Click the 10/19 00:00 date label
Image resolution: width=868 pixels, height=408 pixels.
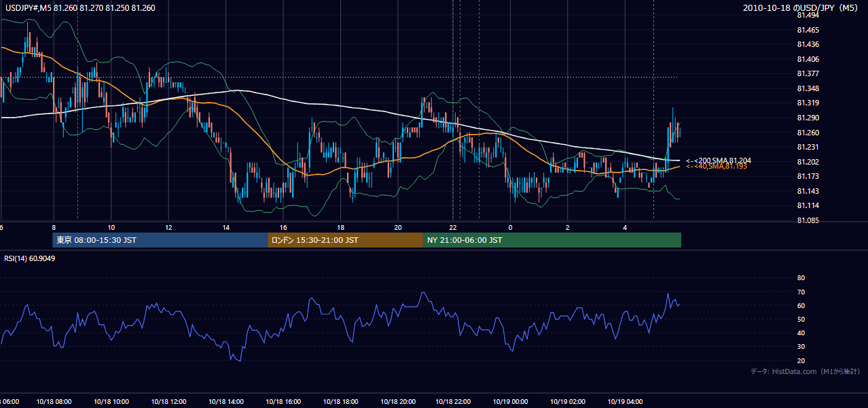(511, 402)
